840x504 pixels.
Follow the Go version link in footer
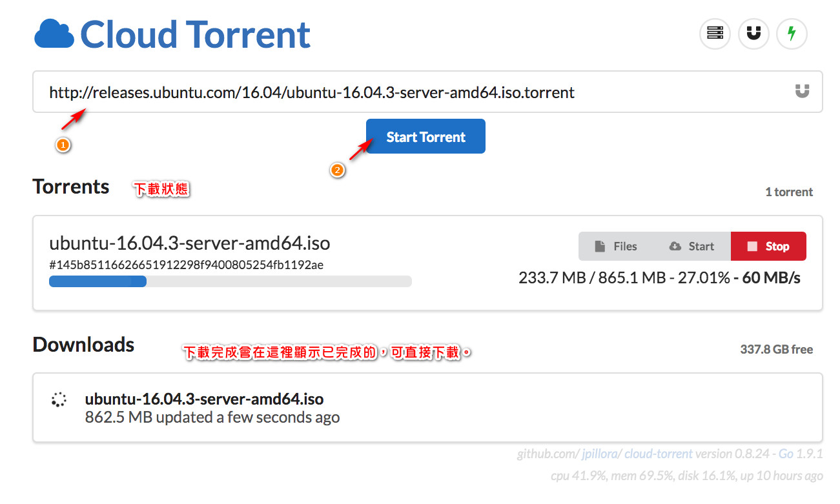(786, 454)
